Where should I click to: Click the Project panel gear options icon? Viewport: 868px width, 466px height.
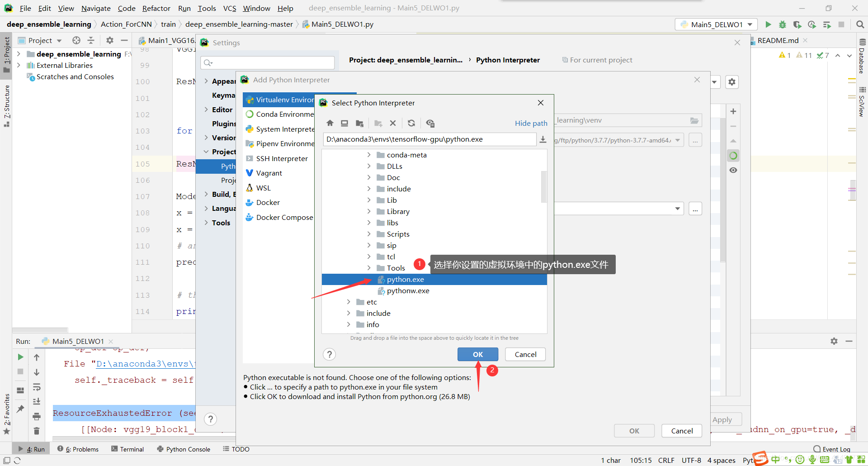[x=110, y=40]
